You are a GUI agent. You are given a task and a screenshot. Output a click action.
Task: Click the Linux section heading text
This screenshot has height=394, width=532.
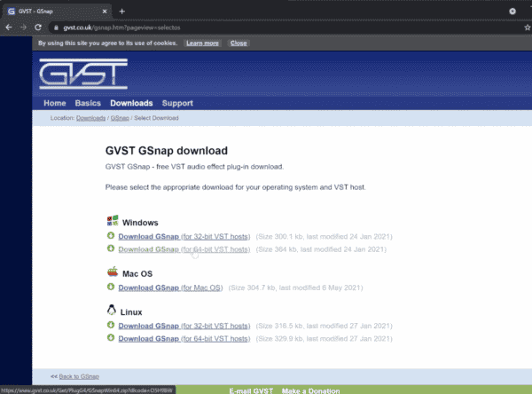pyautogui.click(x=131, y=312)
